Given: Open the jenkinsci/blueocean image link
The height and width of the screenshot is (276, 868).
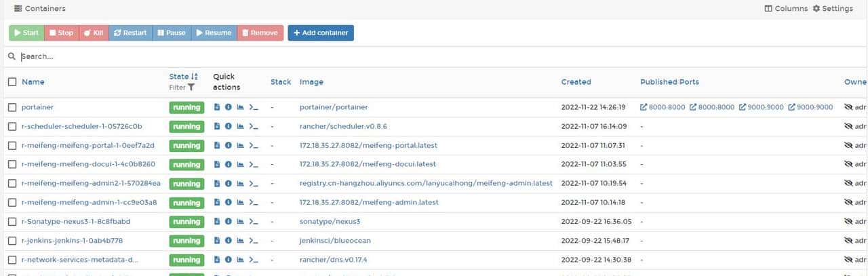Looking at the screenshot, I should (x=335, y=240).
